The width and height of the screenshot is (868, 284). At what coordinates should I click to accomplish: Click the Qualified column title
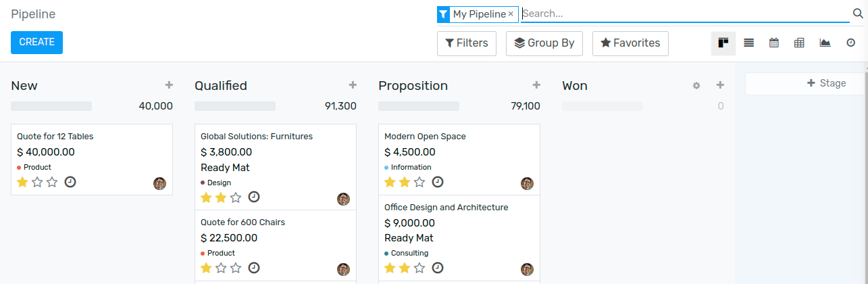(x=221, y=86)
